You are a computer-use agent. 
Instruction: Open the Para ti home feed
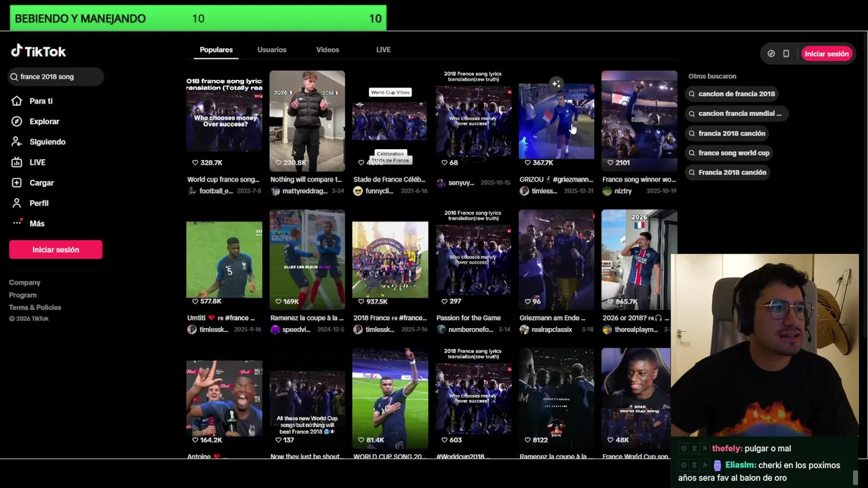(32, 101)
